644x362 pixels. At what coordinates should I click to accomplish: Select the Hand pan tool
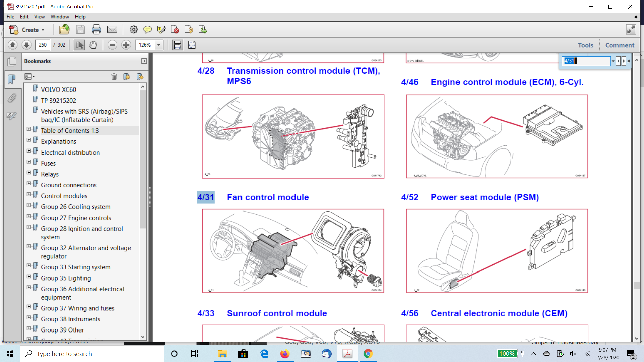coord(93,45)
